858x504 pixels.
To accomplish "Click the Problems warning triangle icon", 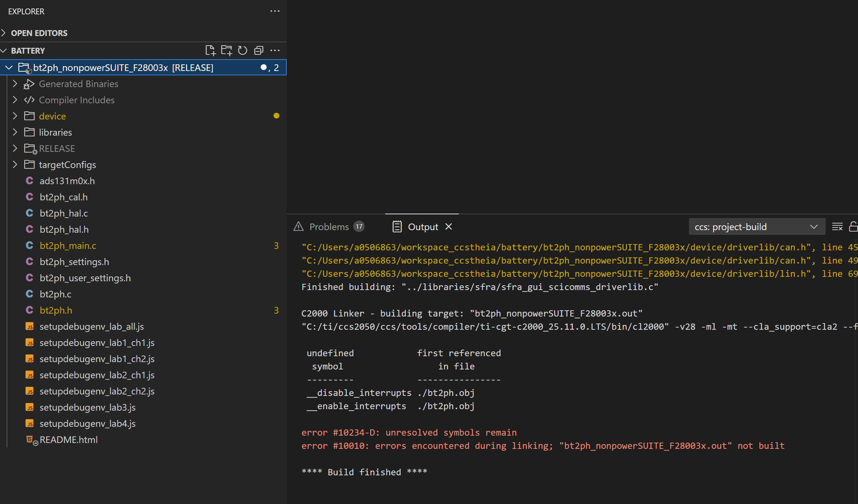I will click(x=298, y=226).
